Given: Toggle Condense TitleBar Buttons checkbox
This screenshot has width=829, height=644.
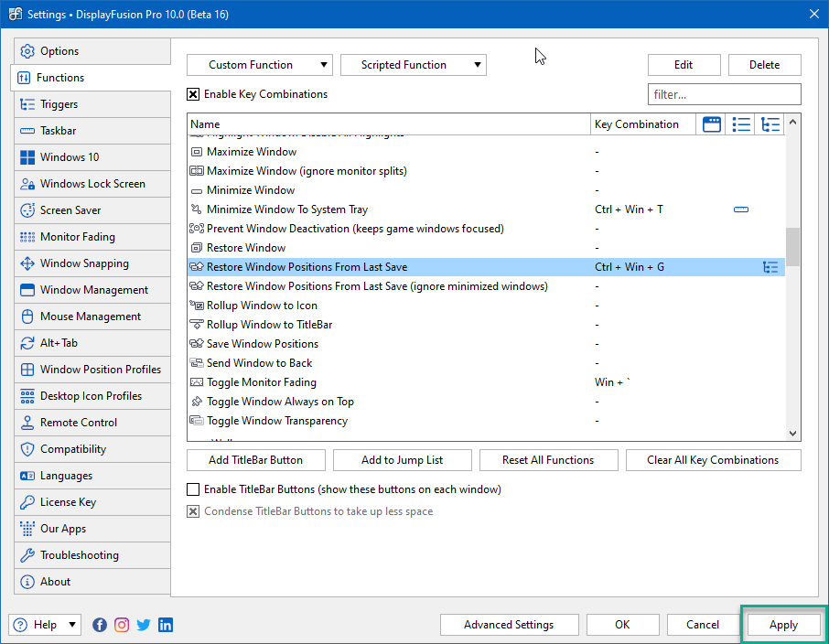Looking at the screenshot, I should click(x=193, y=511).
